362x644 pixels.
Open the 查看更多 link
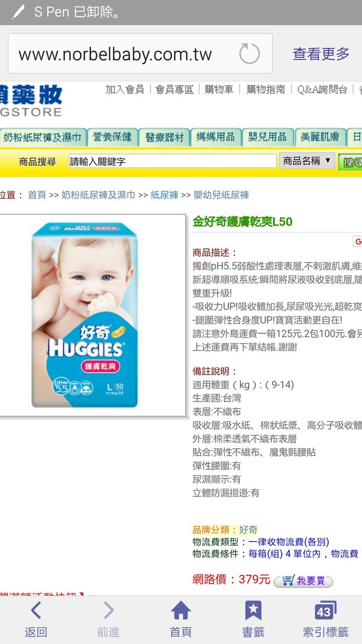[x=321, y=54]
